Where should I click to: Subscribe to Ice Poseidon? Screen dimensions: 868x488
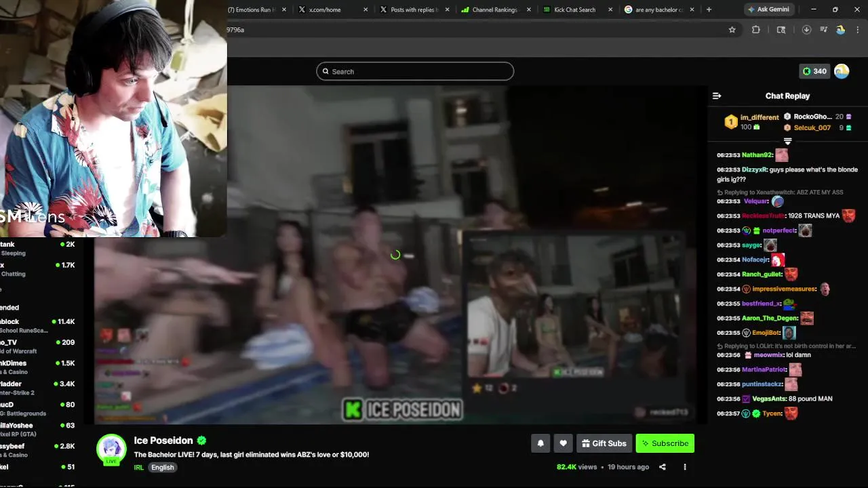click(665, 443)
